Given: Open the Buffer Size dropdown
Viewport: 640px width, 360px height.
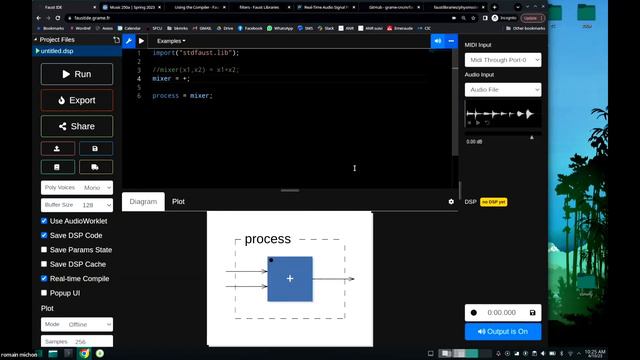Looking at the screenshot, I should [77, 205].
